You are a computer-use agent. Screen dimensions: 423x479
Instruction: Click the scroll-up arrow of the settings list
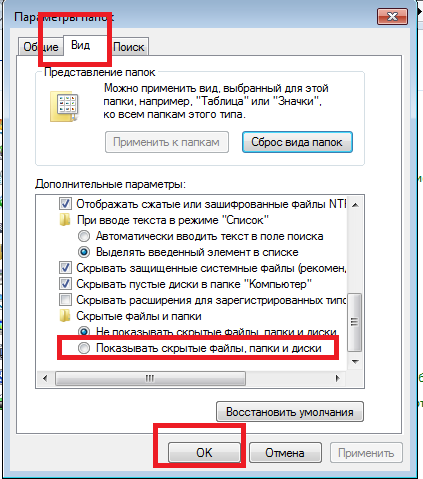click(355, 205)
